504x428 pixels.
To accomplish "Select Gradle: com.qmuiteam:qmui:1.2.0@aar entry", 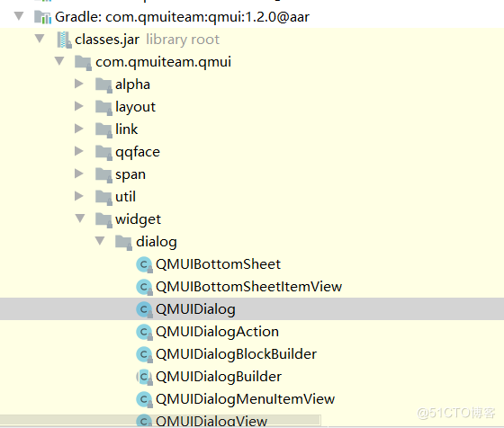I will pos(182,17).
